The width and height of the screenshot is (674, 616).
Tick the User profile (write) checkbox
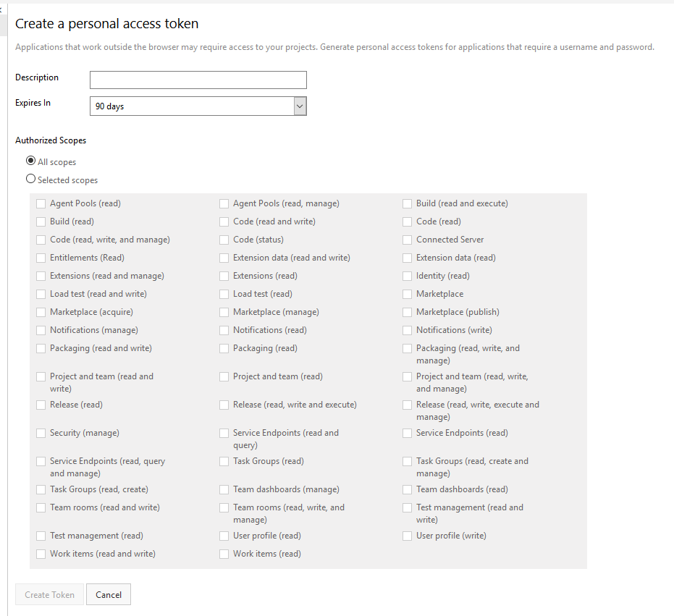408,536
